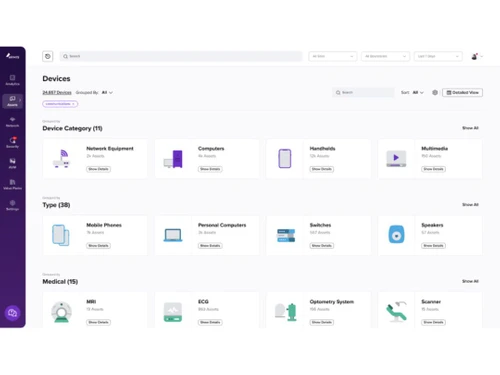
Task: Click the Optometry System title text
Action: click(x=332, y=302)
